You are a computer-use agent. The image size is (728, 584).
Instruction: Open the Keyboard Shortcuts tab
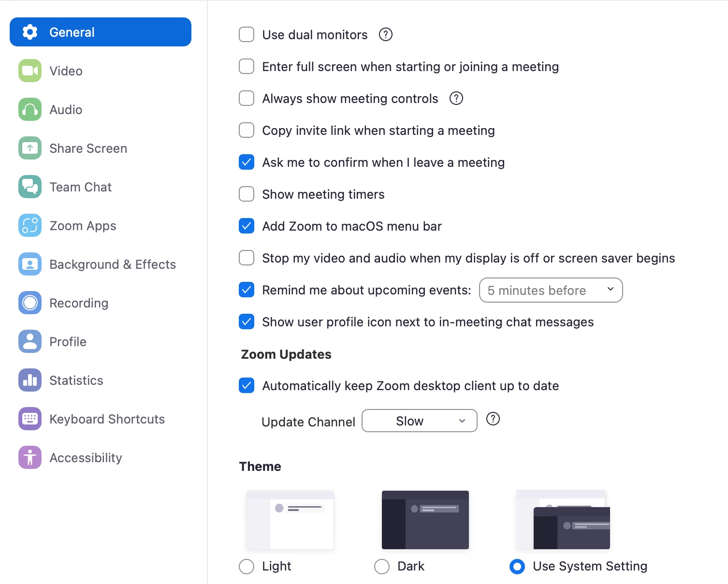pyautogui.click(x=101, y=419)
